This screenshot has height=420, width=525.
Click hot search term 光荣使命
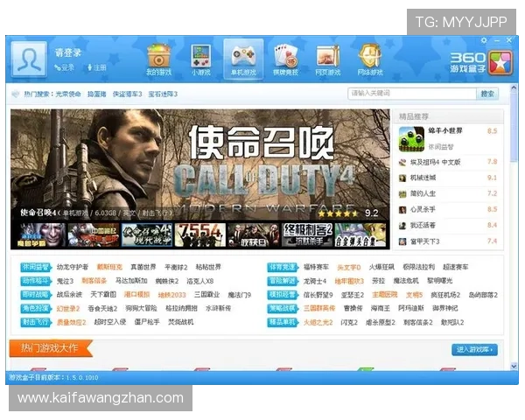pos(68,94)
